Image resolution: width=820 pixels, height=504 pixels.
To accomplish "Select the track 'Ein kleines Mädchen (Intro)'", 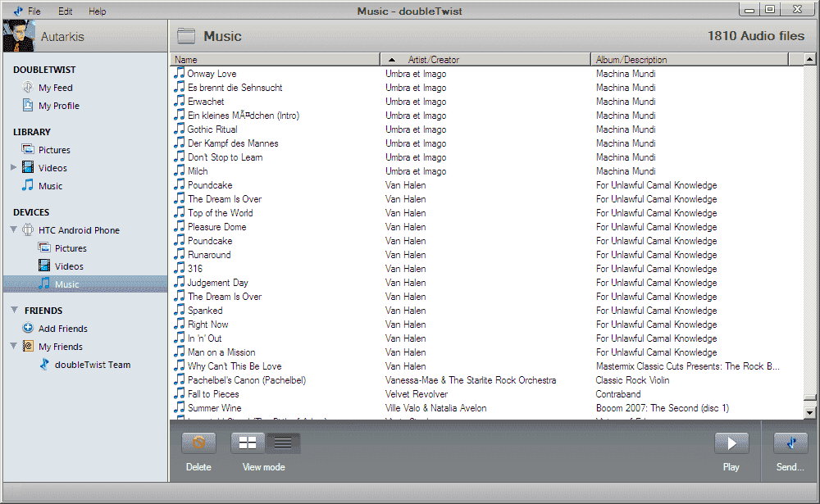I will pyautogui.click(x=244, y=116).
